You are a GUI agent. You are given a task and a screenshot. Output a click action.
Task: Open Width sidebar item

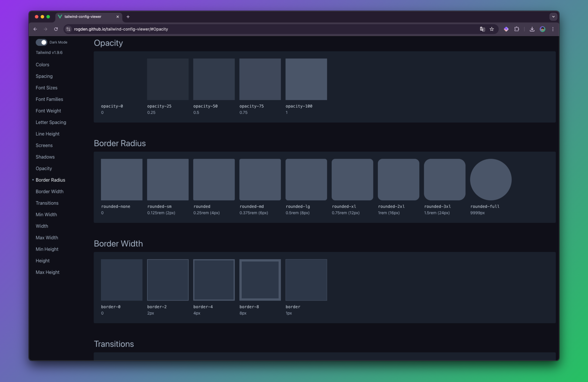point(42,226)
